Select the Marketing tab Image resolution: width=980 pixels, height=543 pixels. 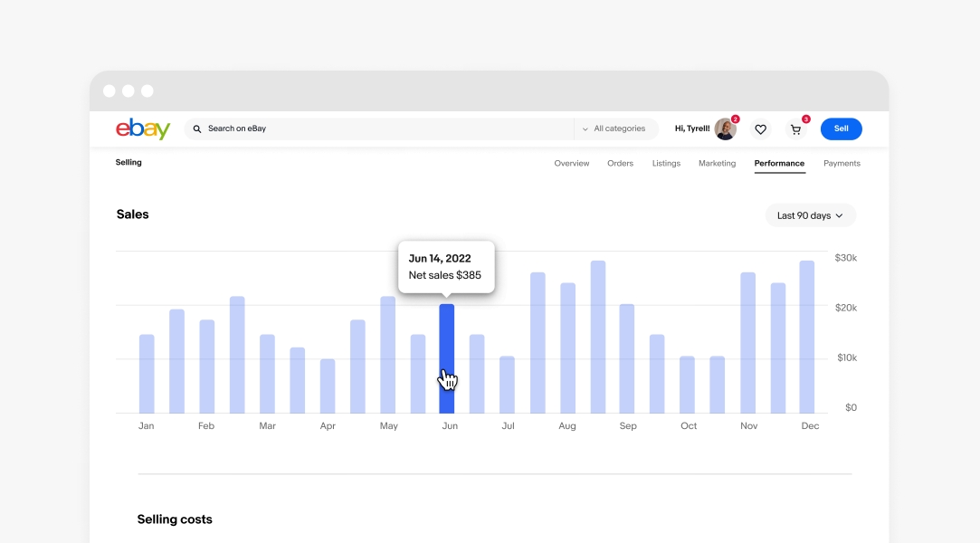(717, 164)
